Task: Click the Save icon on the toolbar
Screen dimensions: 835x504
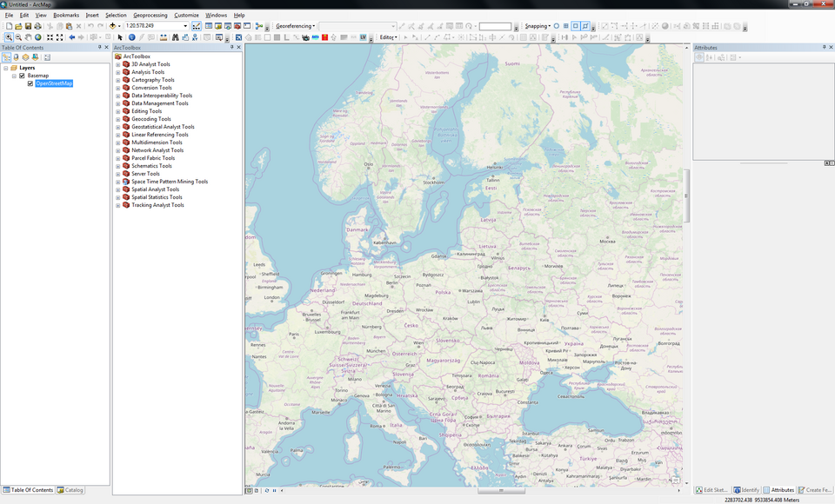Action: 29,26
